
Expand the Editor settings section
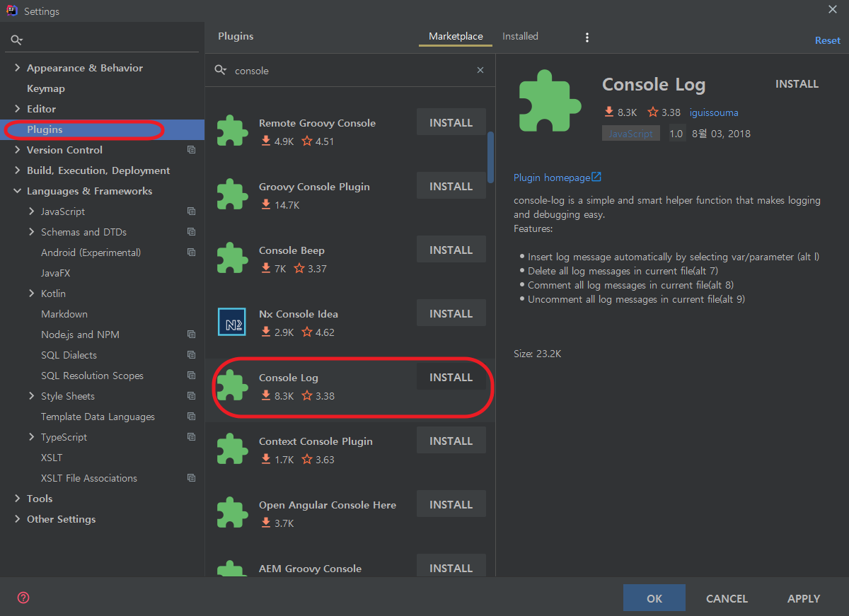[17, 109]
